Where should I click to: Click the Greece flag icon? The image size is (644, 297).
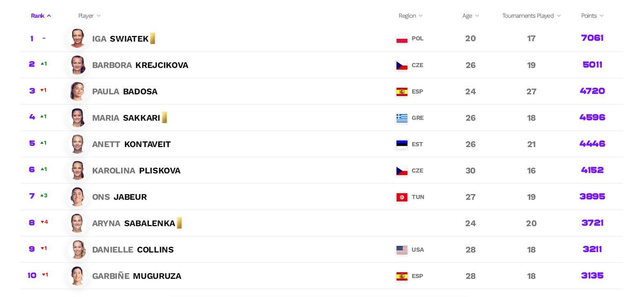click(x=402, y=118)
